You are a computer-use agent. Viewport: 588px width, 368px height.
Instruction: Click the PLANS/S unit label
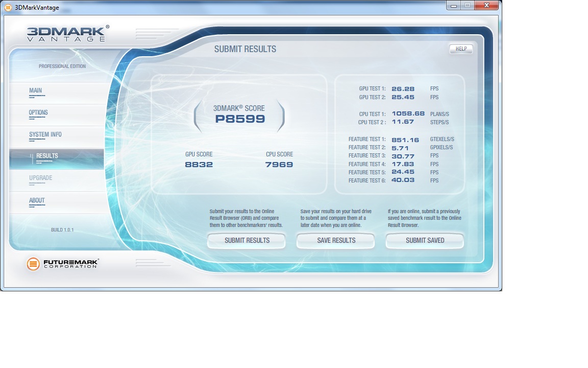pyautogui.click(x=439, y=114)
